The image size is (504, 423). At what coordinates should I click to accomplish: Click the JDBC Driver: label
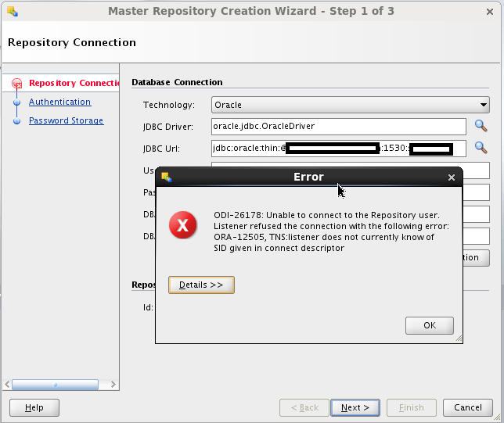point(168,127)
